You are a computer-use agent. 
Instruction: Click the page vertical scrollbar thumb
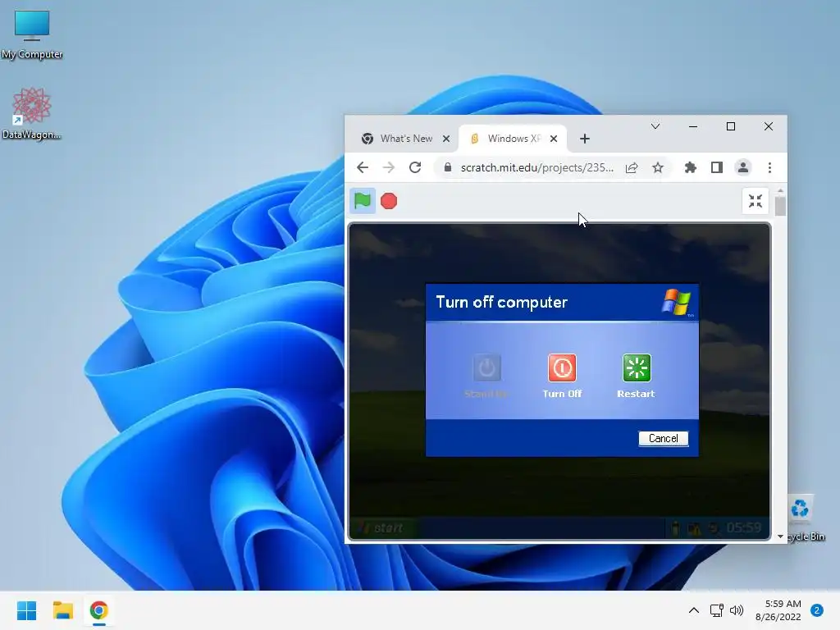click(x=781, y=206)
